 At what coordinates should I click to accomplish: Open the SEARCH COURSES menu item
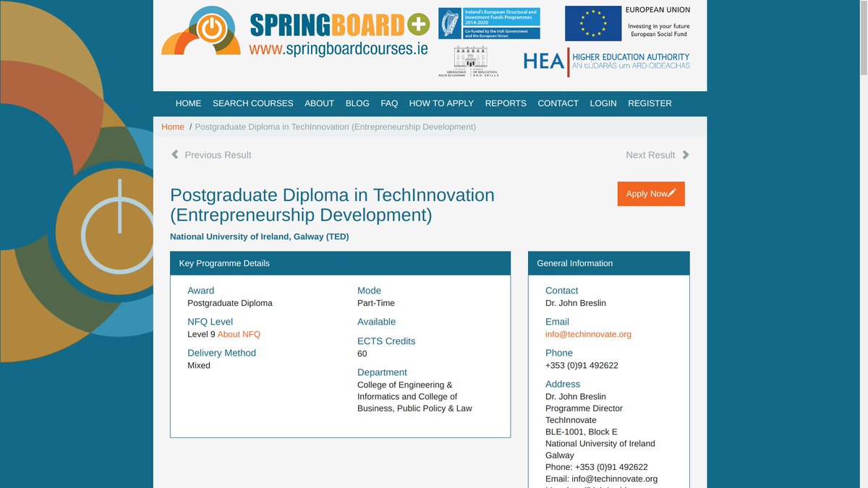253,103
